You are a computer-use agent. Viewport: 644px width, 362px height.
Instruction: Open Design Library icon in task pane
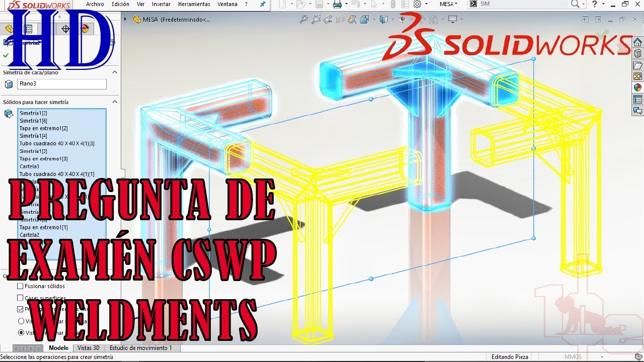click(x=637, y=53)
